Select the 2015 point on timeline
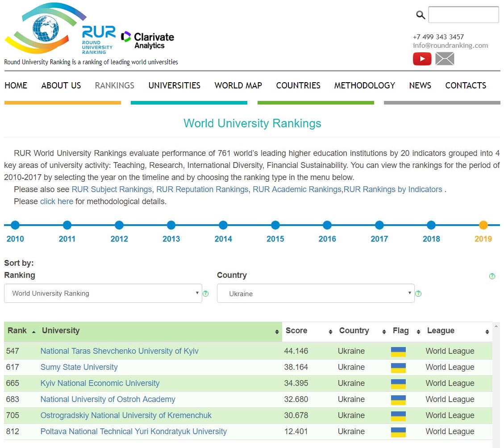 pos(275,225)
